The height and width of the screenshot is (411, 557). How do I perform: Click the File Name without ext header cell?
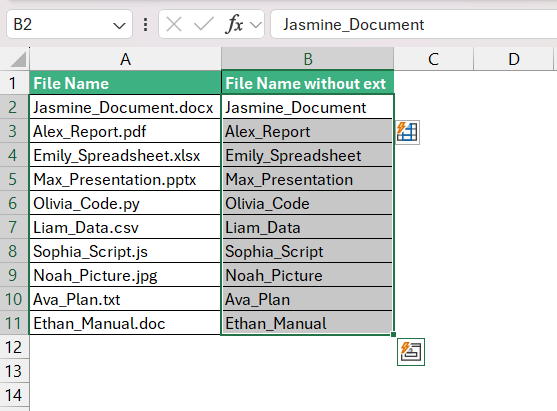[308, 83]
